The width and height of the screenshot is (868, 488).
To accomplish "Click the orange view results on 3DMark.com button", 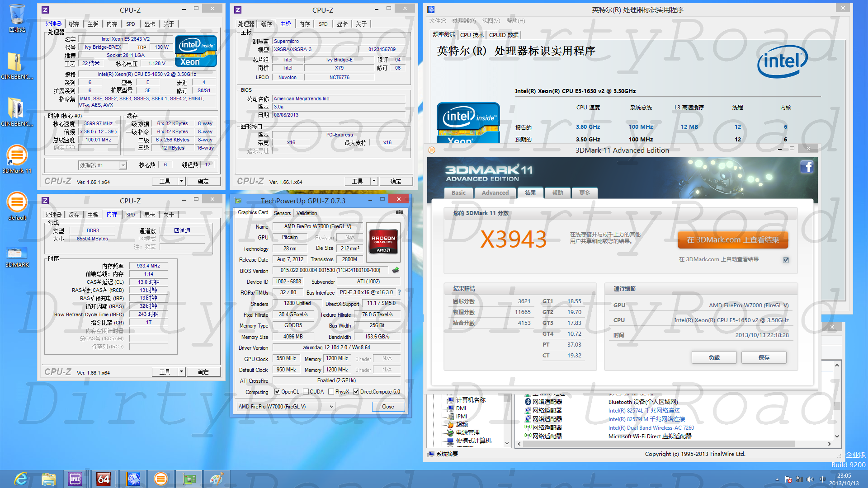I will coord(732,240).
